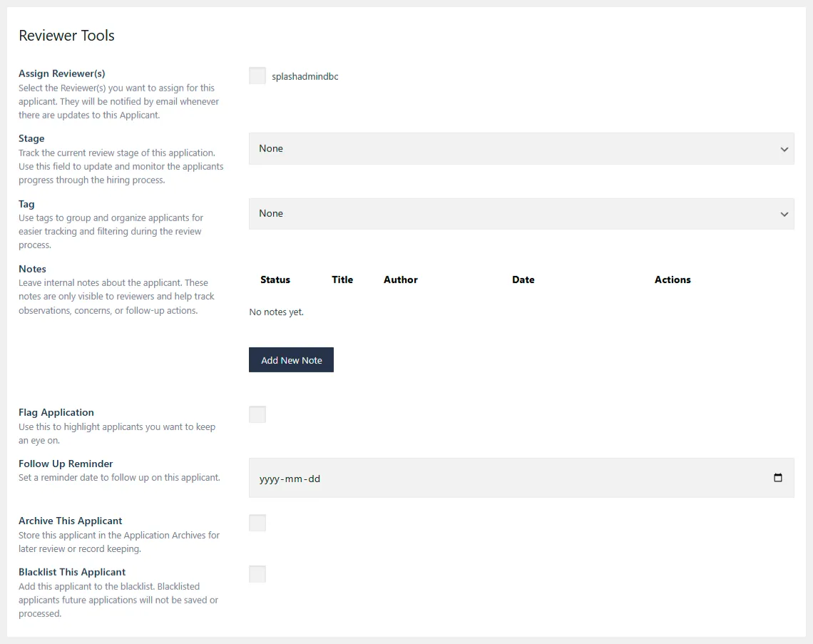Screen dimensions: 813x644
Task: Check the Archive This Applicant box
Action: 257,522
